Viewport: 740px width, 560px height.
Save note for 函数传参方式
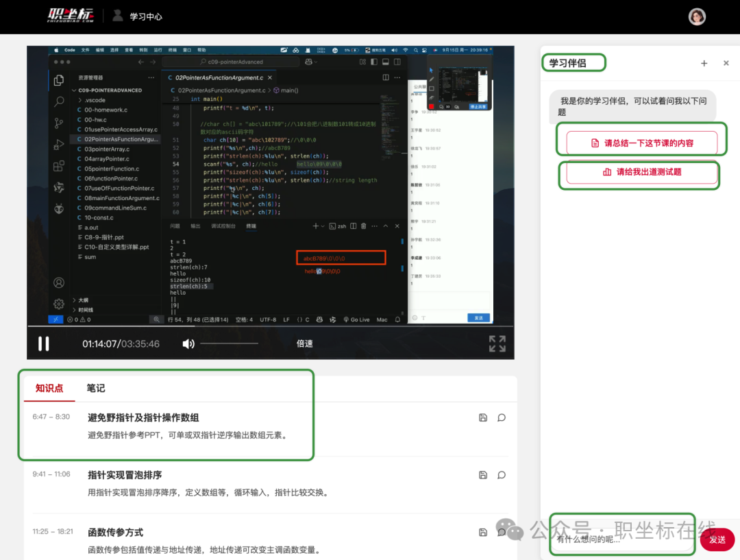[483, 532]
